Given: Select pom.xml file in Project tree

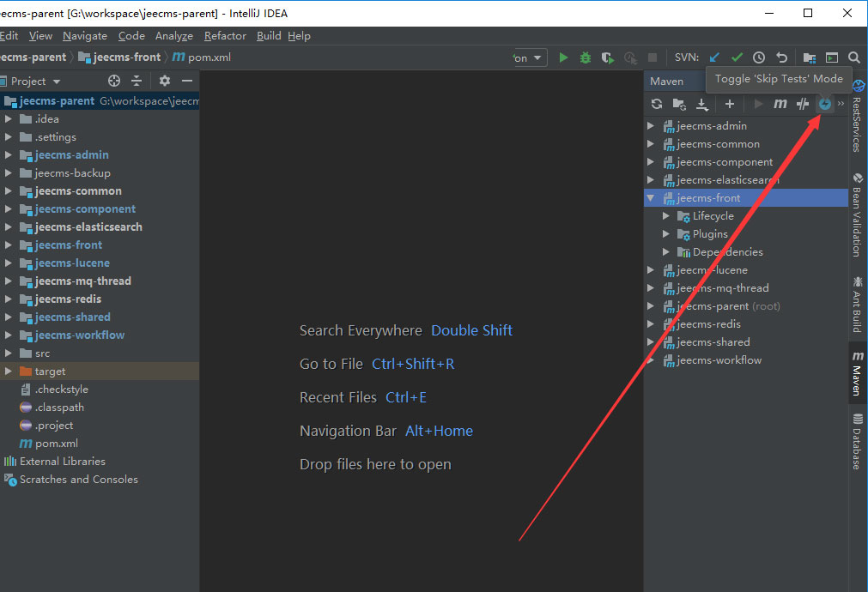Looking at the screenshot, I should click(x=56, y=444).
